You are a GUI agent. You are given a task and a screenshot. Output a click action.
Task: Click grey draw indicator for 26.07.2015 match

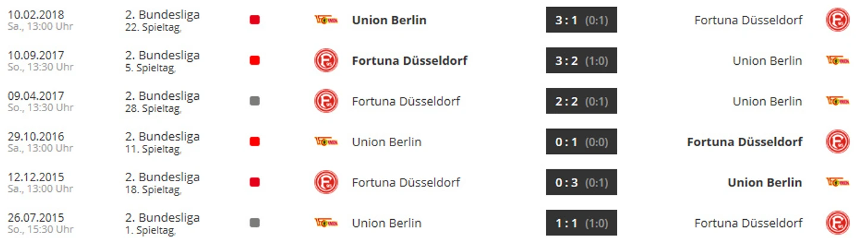pos(254,223)
